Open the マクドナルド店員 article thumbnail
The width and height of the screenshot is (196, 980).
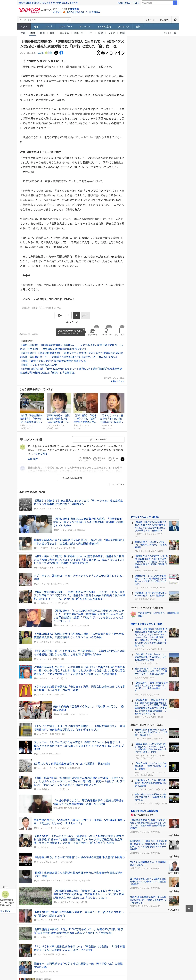25,690
